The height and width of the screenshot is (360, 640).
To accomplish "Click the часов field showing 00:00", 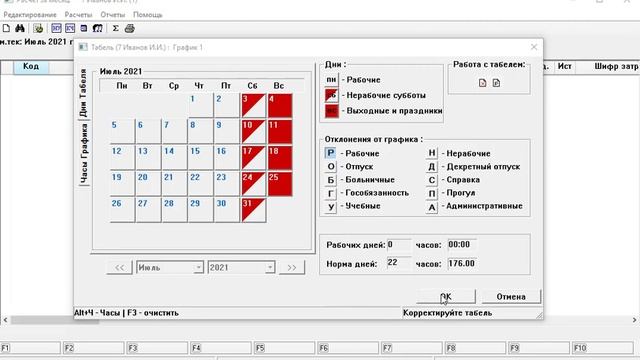I will click(462, 244).
